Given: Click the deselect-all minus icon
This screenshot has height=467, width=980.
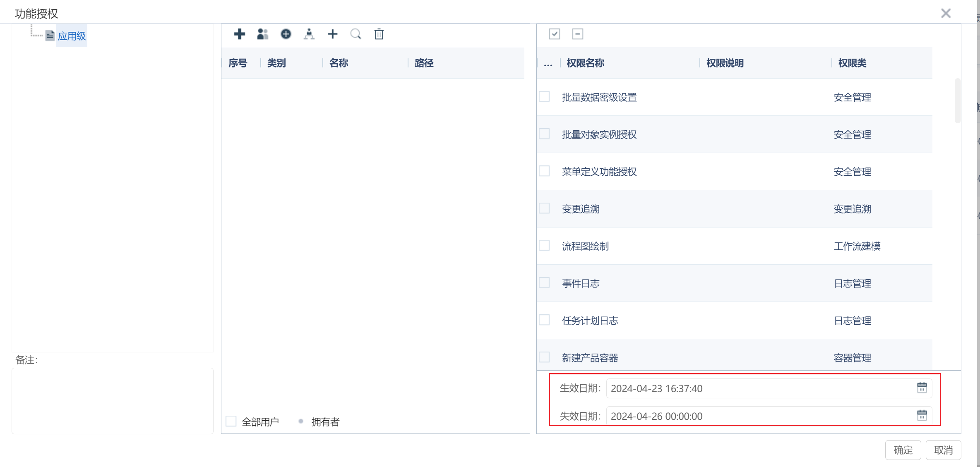Looking at the screenshot, I should point(578,34).
